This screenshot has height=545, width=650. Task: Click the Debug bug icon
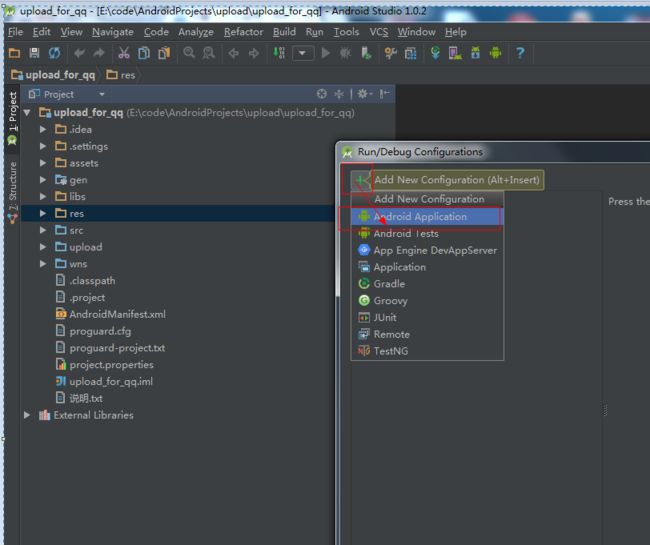pos(345,53)
